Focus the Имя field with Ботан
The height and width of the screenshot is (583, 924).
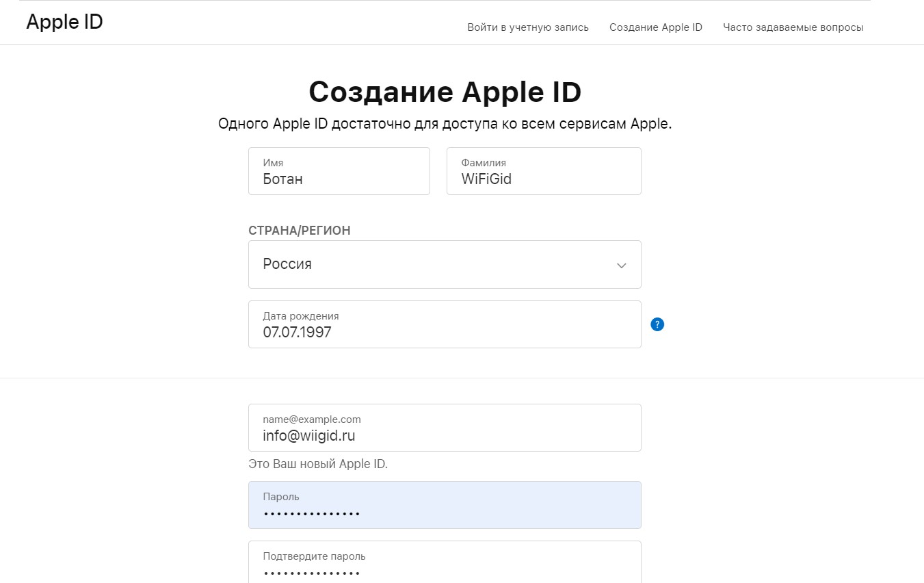click(339, 171)
